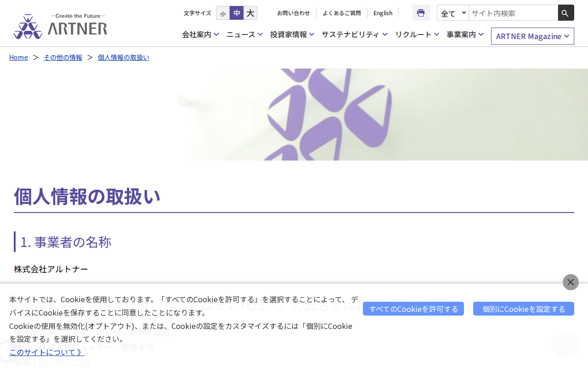
Task: Set font size to medium (中)
Action: tap(237, 13)
